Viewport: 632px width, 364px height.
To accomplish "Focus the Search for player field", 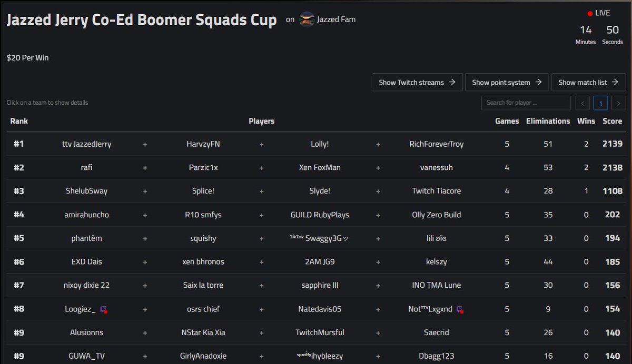I will [526, 103].
